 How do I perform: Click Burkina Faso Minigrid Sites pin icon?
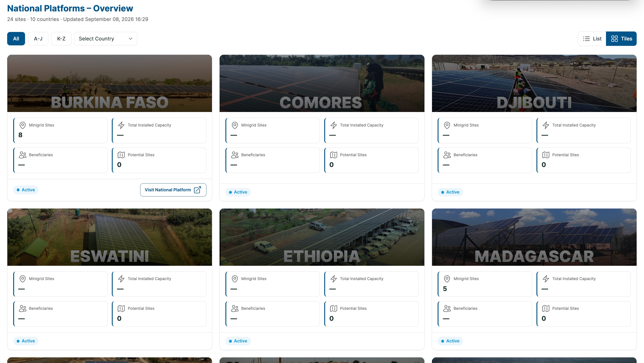pyautogui.click(x=23, y=125)
